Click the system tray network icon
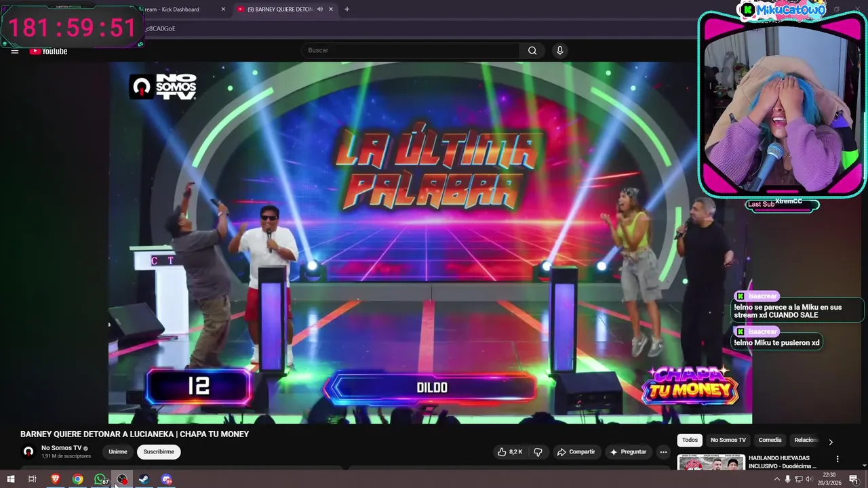The height and width of the screenshot is (488, 868). click(x=798, y=479)
